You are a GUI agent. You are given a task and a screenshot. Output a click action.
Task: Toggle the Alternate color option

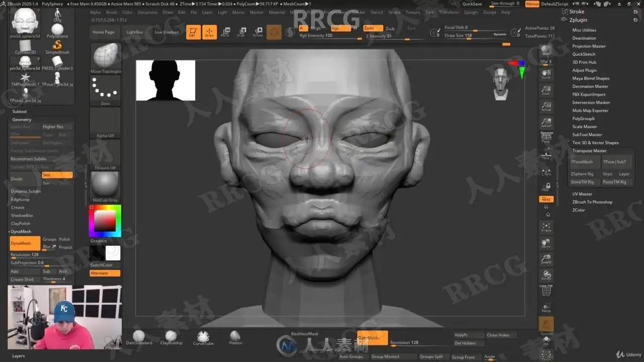click(105, 273)
